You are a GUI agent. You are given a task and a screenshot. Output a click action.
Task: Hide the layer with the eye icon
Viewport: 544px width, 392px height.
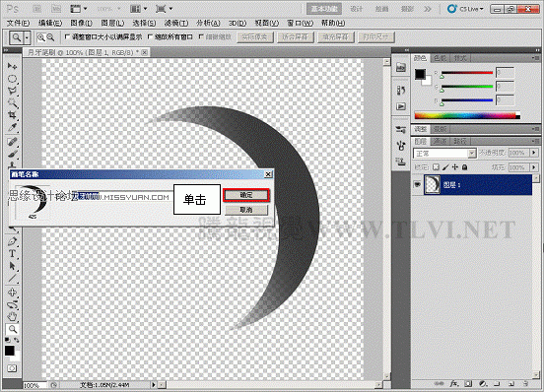click(418, 185)
